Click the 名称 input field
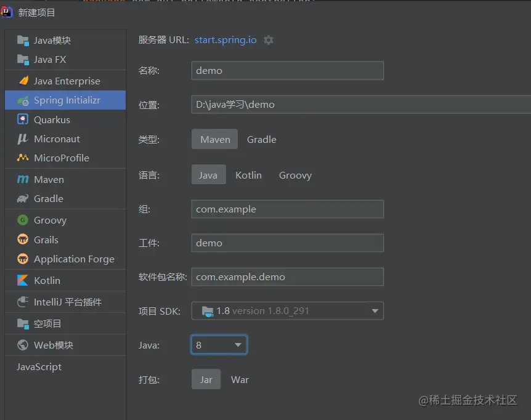Viewport: 531px width, 420px height. (288, 70)
